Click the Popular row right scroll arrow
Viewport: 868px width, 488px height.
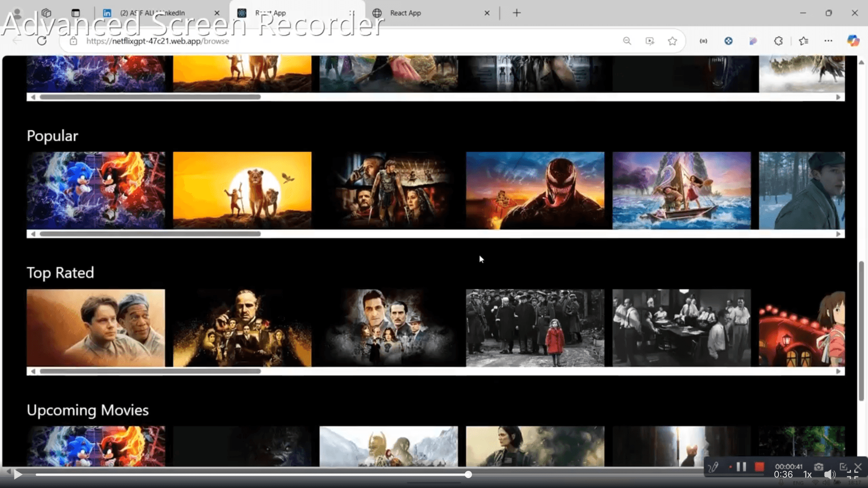pos(839,234)
